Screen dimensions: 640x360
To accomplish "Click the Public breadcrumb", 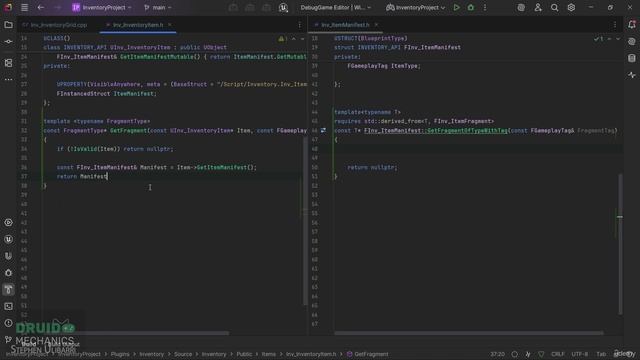I will [x=244, y=354].
